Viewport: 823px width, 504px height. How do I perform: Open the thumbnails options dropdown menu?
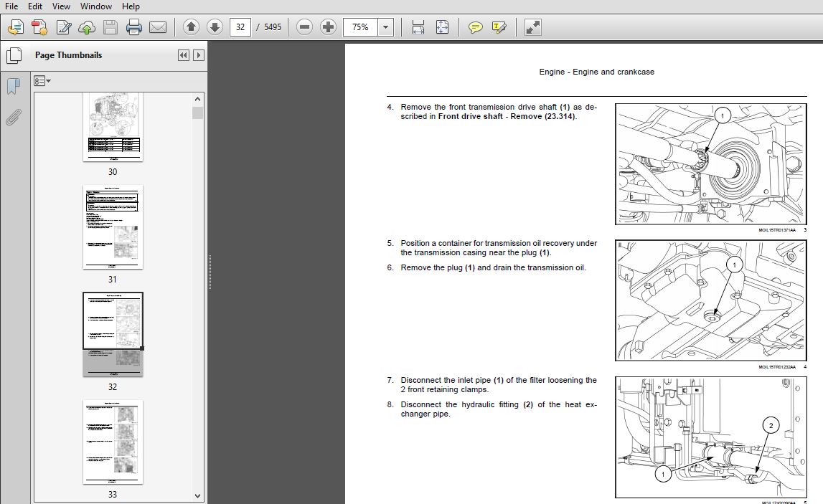[42, 81]
